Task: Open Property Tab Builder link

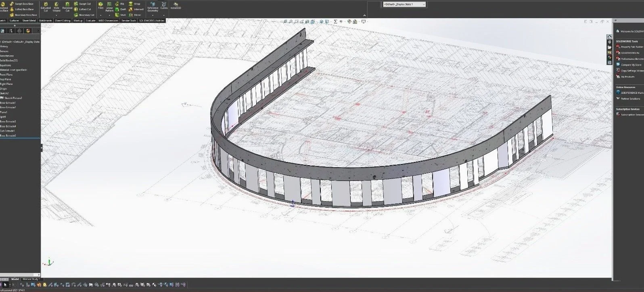Action: 630,47
